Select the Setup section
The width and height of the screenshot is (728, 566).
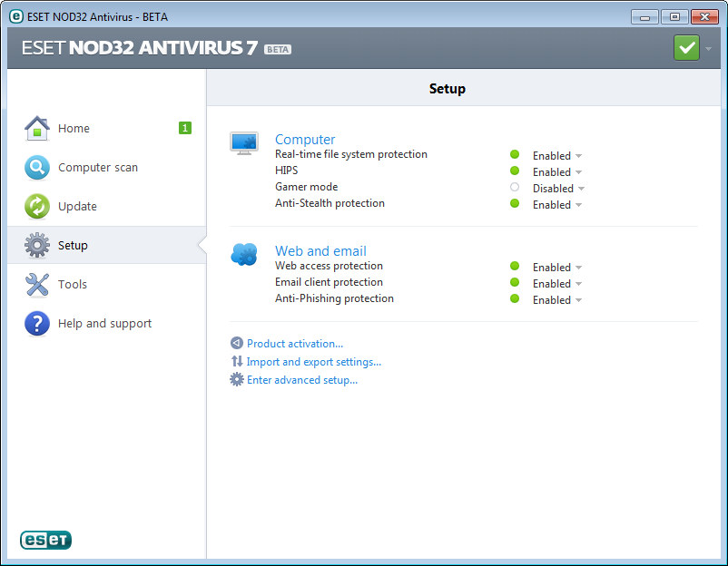pos(107,246)
